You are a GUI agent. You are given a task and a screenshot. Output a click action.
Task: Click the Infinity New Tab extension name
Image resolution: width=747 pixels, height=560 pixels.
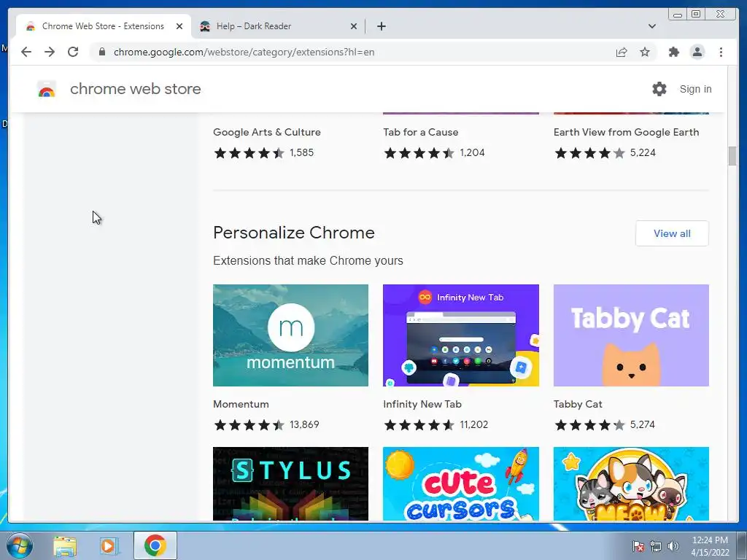tap(422, 404)
